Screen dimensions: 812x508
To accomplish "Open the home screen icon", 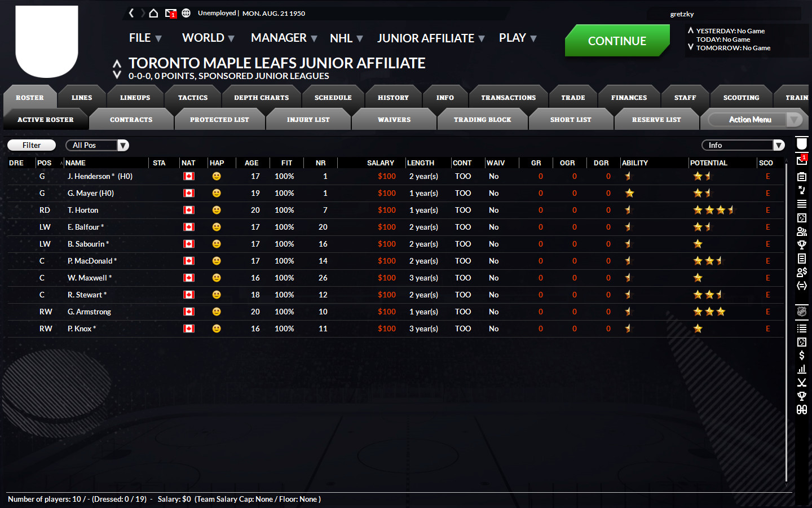I will [153, 13].
